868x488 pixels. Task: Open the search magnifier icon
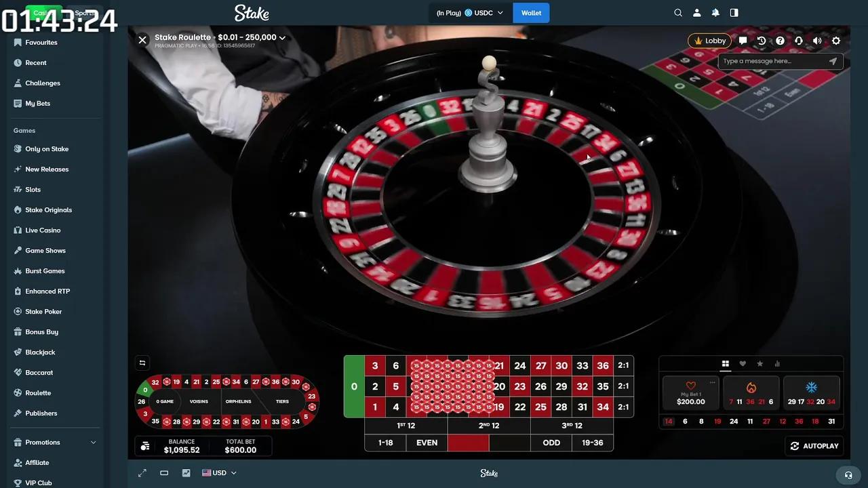[x=678, y=13]
